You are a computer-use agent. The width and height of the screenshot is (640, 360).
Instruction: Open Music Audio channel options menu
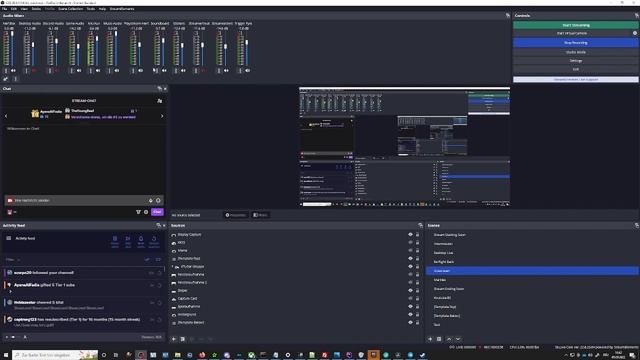click(109, 71)
